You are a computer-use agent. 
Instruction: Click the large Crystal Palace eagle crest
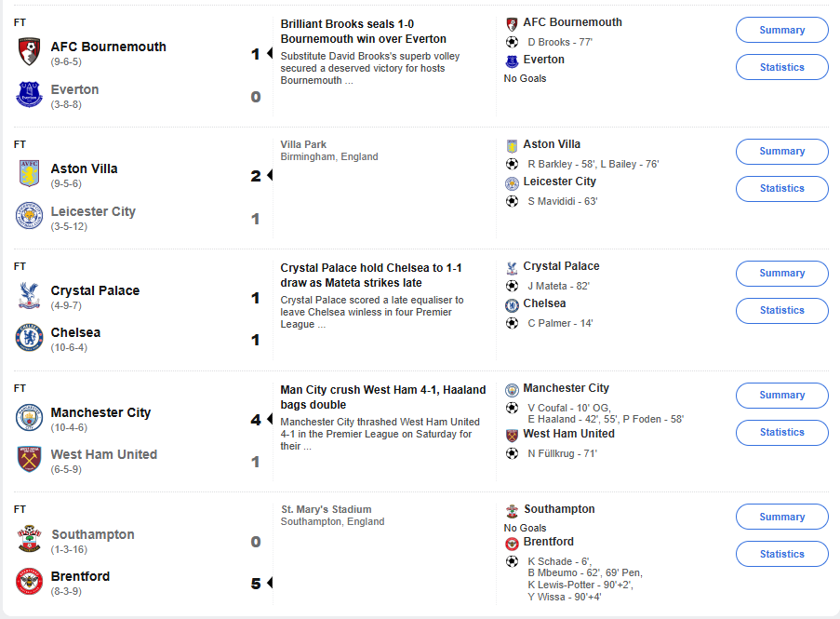[x=29, y=296]
